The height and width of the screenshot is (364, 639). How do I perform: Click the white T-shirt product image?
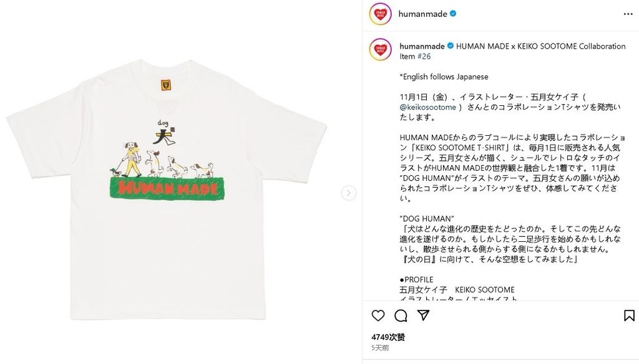(166, 189)
